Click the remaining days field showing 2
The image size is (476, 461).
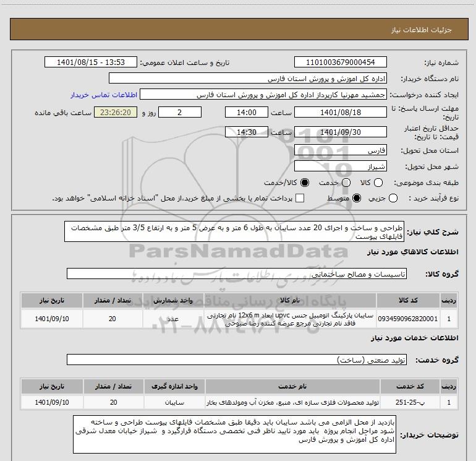pos(180,112)
